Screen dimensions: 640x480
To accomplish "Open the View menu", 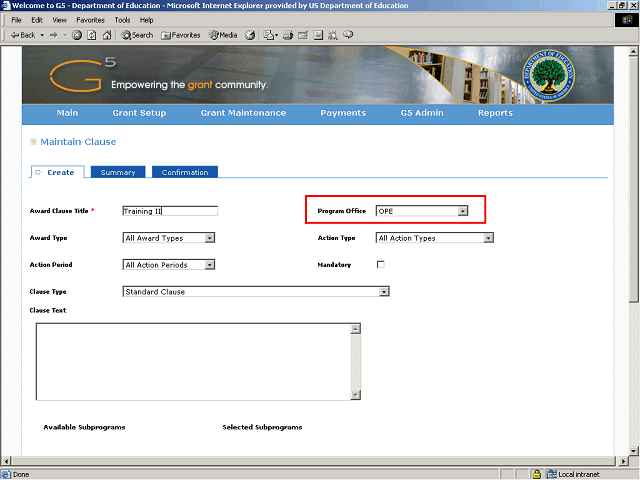I will pyautogui.click(x=59, y=20).
